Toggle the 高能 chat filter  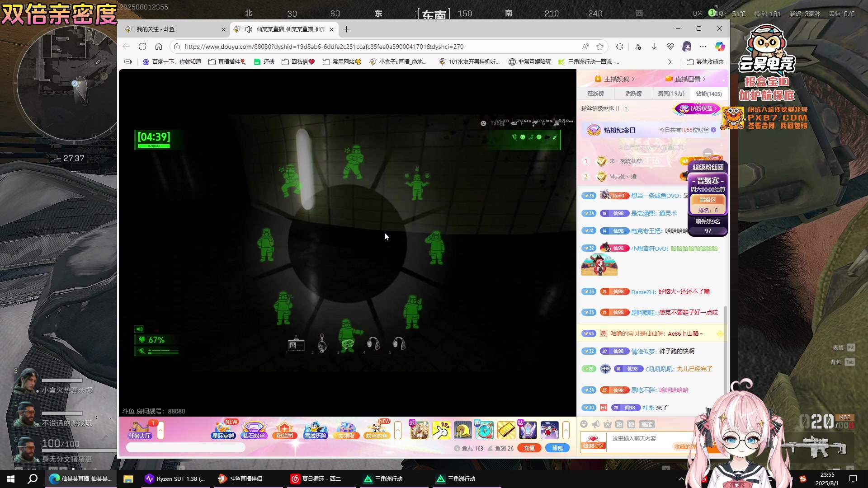point(647,424)
